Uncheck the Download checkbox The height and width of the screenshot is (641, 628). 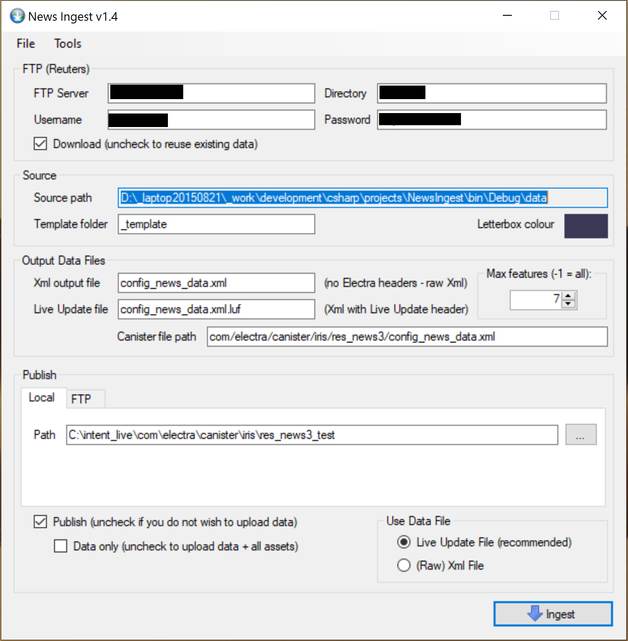click(x=41, y=144)
